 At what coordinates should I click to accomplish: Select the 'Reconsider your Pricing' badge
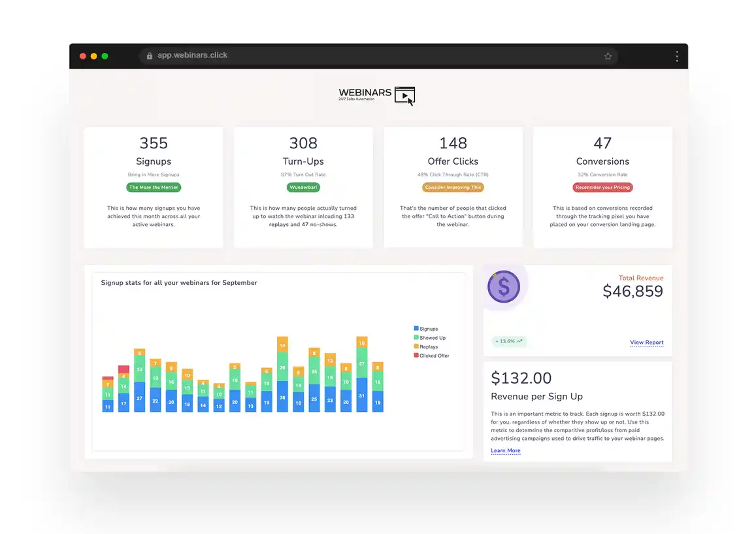602,187
